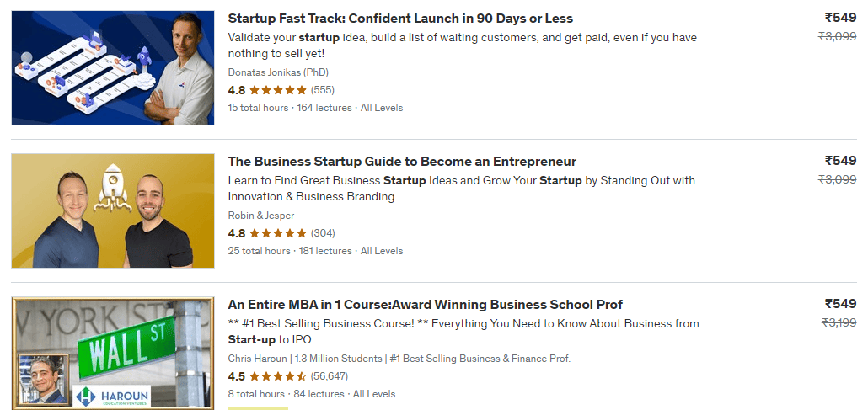868x410 pixels.
Task: Click instructor name Robin & Jesper
Action: click(261, 215)
